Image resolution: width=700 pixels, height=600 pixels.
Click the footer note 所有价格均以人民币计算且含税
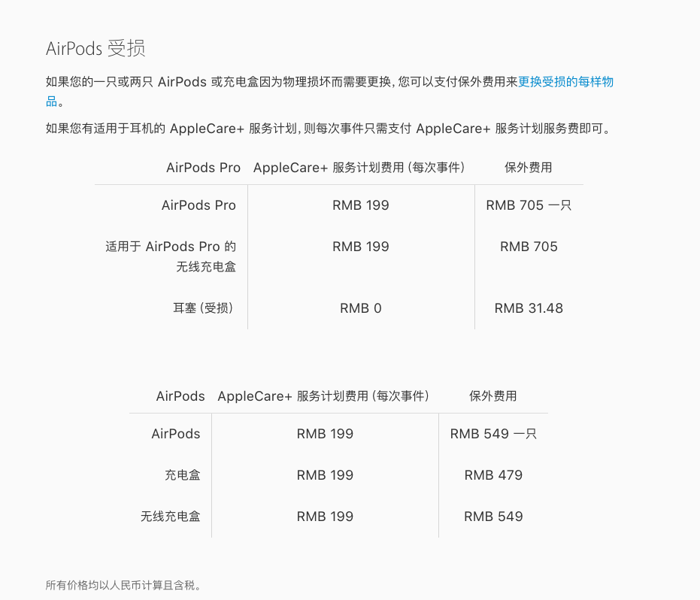click(125, 585)
